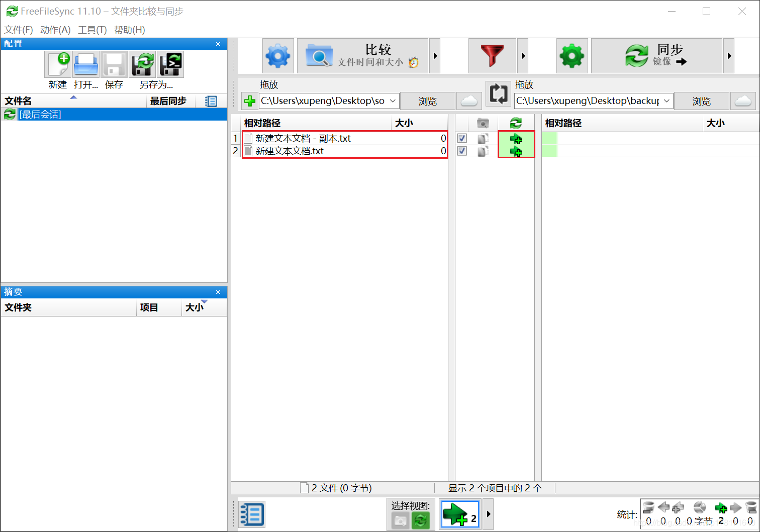760x532 pixels.
Task: Toggle checkbox for 新建文本文档.txt row
Action: 462,151
